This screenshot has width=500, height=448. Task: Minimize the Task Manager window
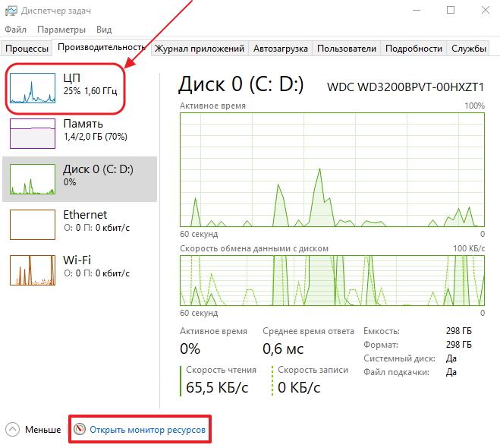417,10
